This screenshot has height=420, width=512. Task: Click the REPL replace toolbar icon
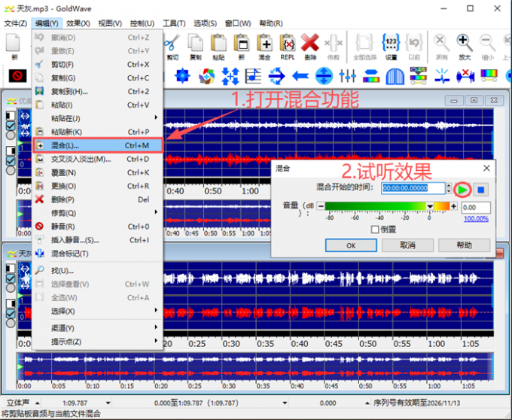[x=288, y=46]
